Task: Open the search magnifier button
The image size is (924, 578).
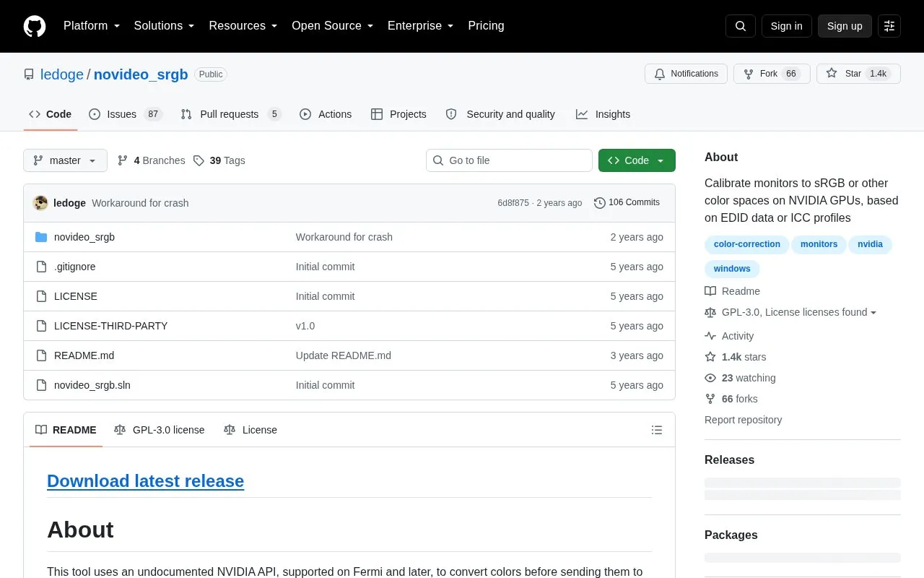Action: [x=741, y=26]
